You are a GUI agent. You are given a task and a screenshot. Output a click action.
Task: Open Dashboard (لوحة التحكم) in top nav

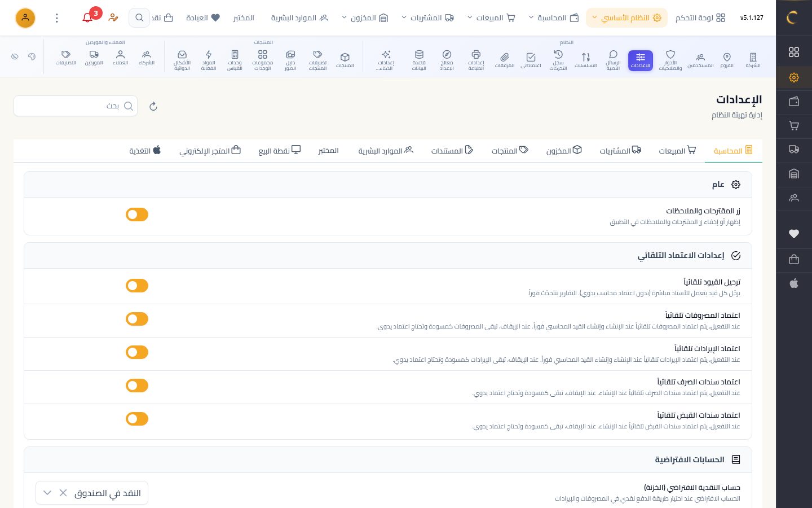pos(701,17)
